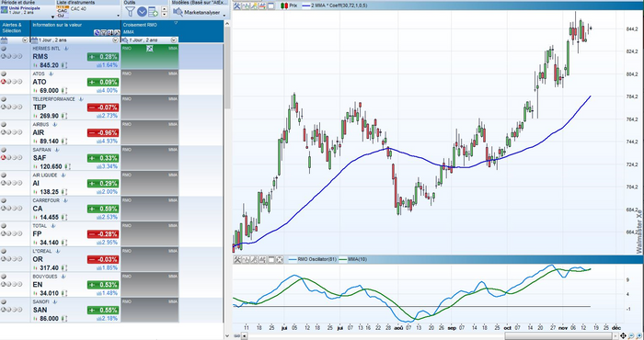Click the chart pan cross-arrows icon at bottom right
The width and height of the screenshot is (644, 340).
pyautogui.click(x=623, y=336)
